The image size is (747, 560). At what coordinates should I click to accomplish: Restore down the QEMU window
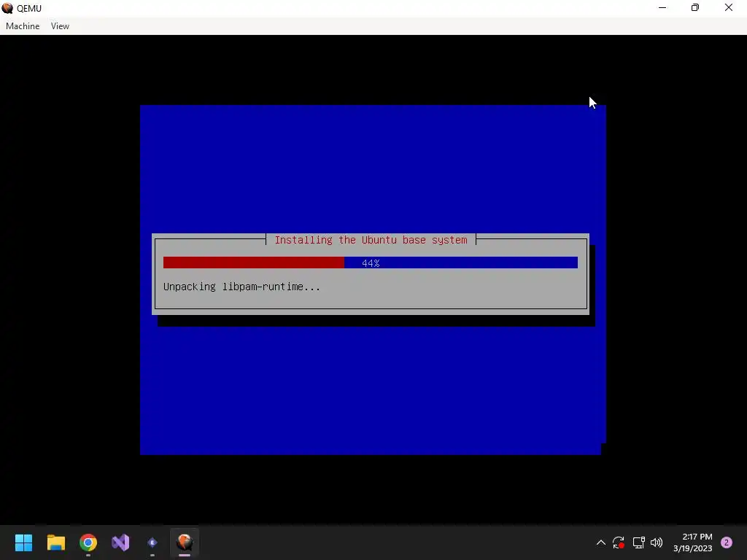tap(695, 7)
